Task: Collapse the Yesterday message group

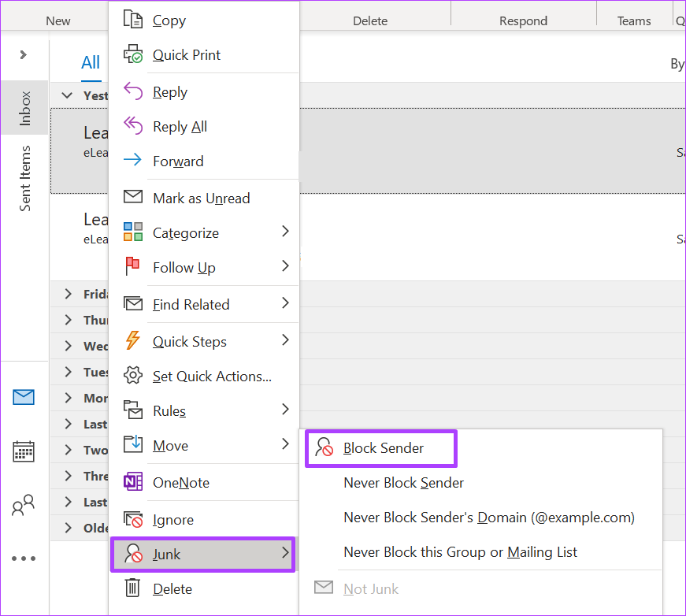Action: [x=67, y=95]
